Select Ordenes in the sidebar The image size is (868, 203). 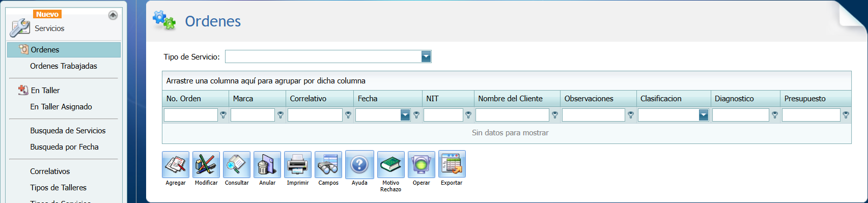64,49
